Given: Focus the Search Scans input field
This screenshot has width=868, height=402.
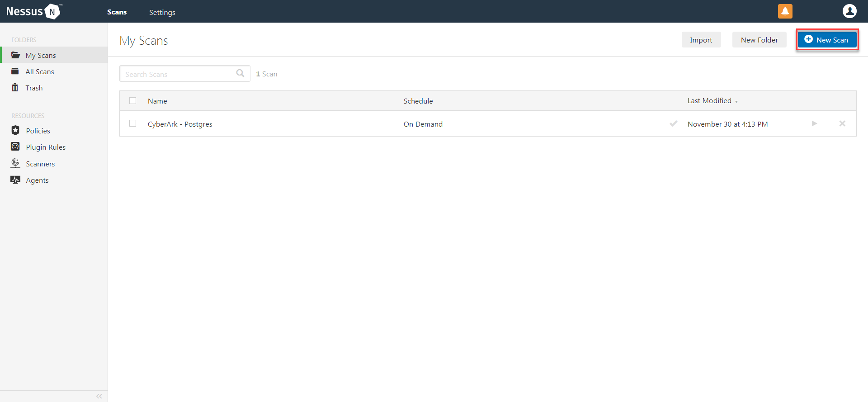Looking at the screenshot, I should (x=179, y=74).
